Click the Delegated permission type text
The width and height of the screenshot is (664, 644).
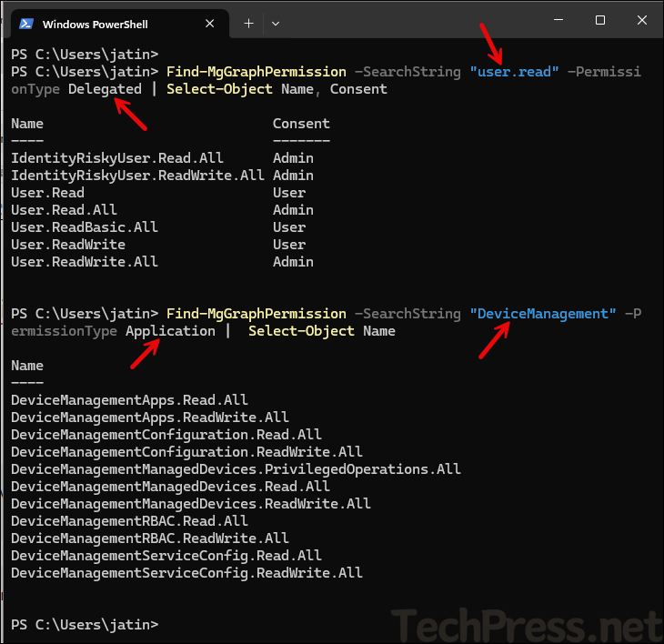click(x=105, y=89)
